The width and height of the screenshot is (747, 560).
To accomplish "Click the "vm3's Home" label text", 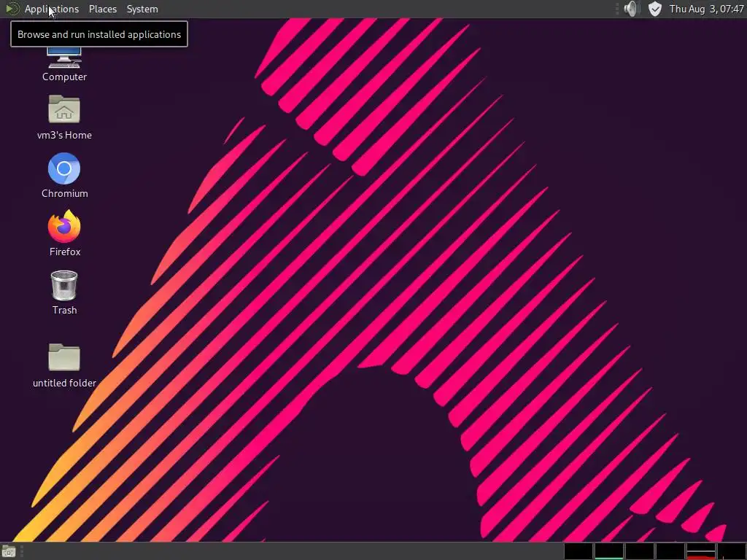I will (x=64, y=135).
